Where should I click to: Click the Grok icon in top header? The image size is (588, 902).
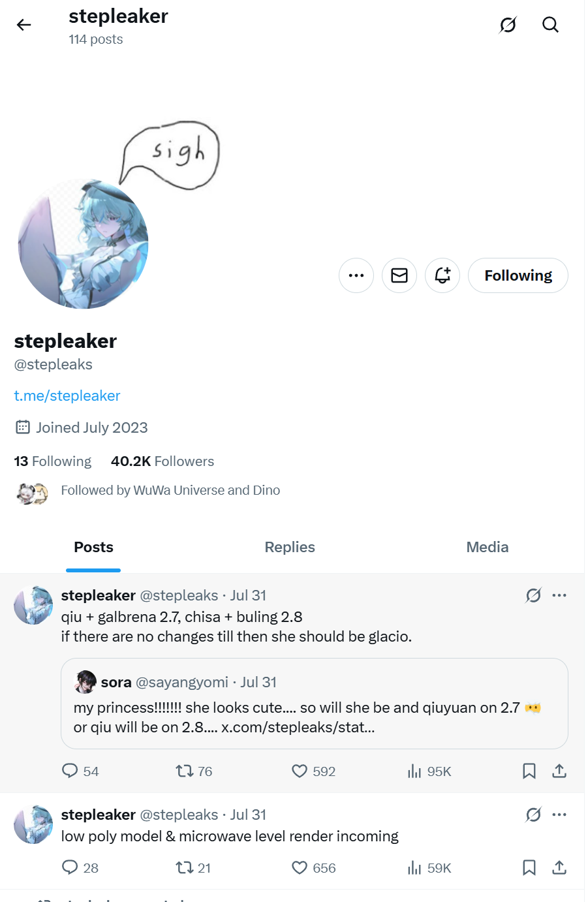click(x=508, y=25)
